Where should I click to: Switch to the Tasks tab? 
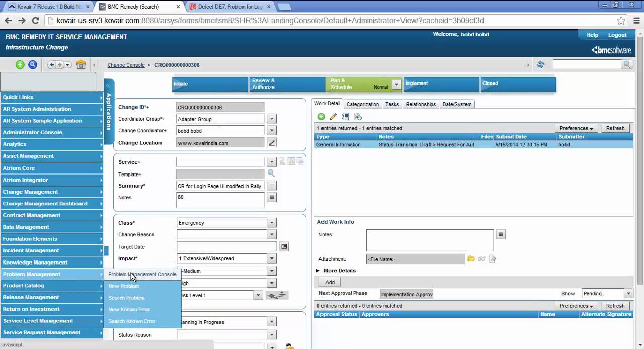[392, 104]
